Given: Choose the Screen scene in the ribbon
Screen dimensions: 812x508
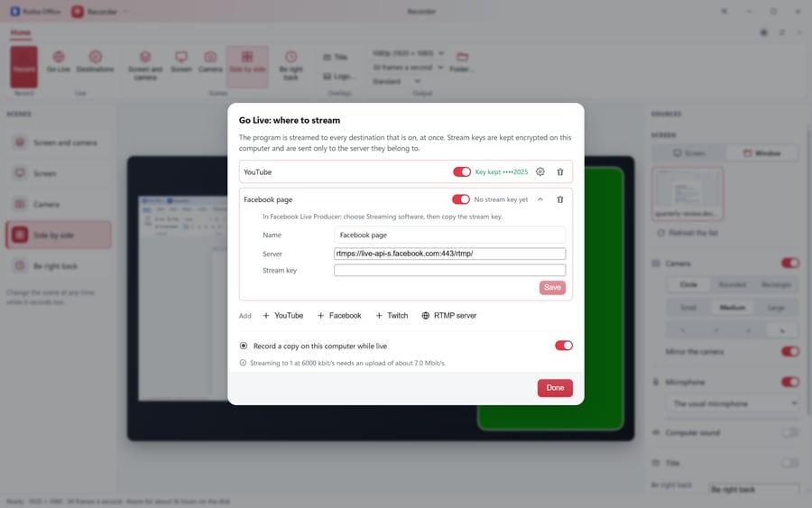Looking at the screenshot, I should [x=181, y=62].
